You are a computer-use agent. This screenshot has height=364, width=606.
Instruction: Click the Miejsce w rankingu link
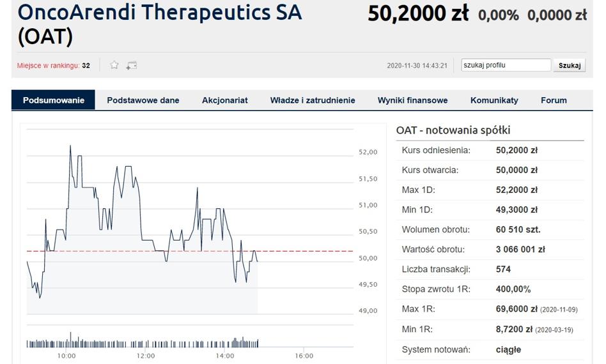pos(48,66)
